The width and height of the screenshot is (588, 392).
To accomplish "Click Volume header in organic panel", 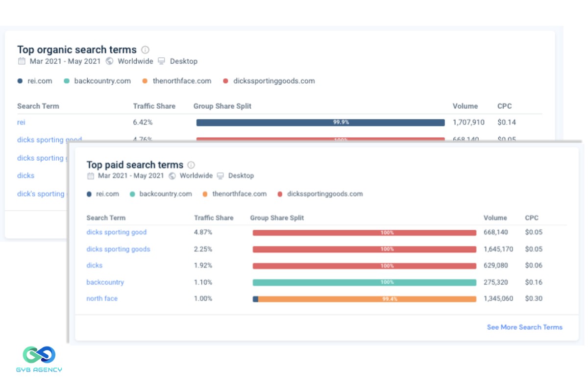I will pyautogui.click(x=465, y=106).
